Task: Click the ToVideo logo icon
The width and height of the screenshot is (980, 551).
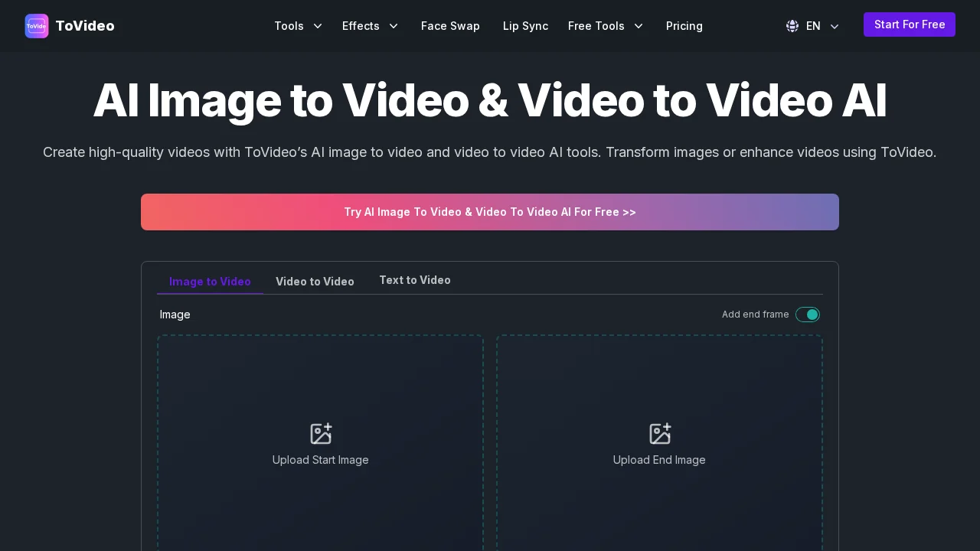Action: click(x=37, y=25)
